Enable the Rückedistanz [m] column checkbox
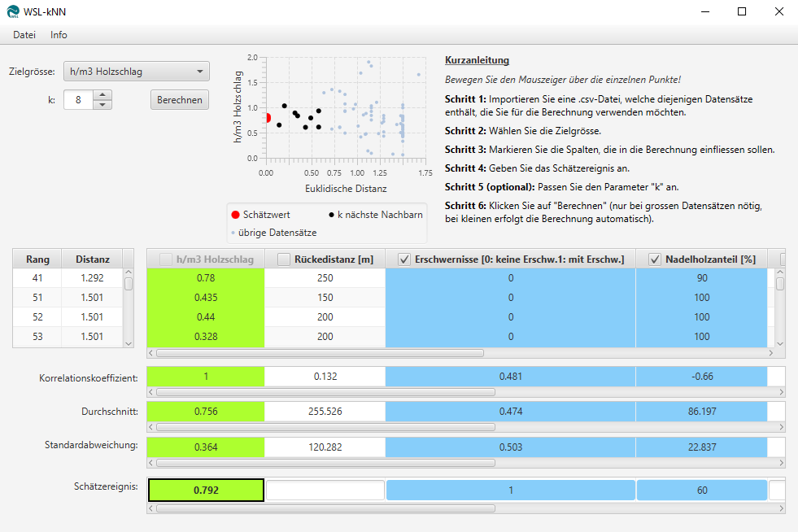 point(284,259)
